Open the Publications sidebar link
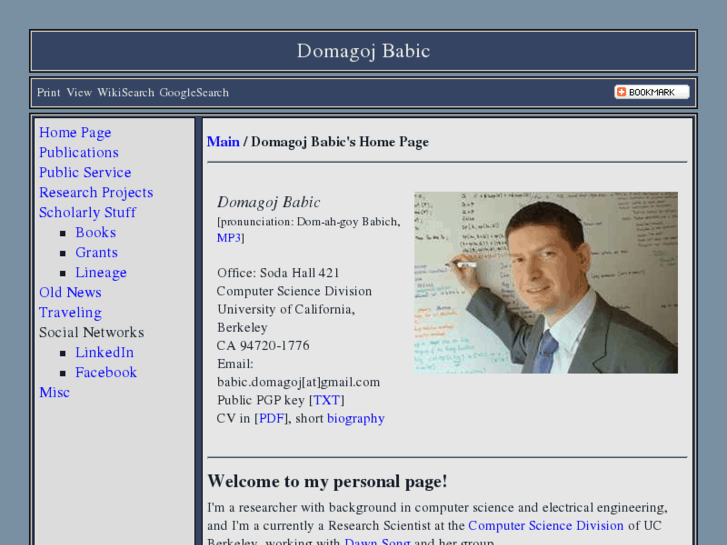 click(79, 153)
